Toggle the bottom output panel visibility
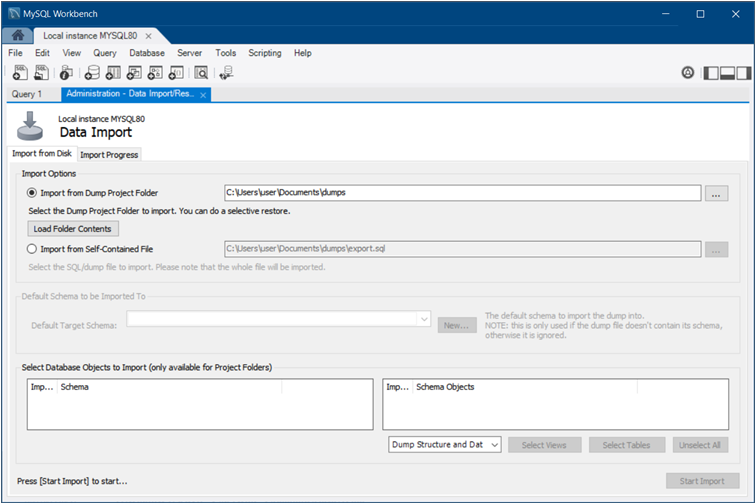The height and width of the screenshot is (504, 756). [727, 73]
